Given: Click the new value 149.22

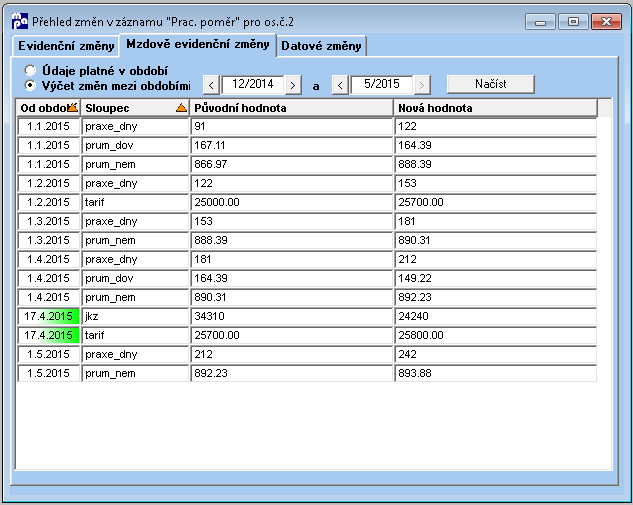Looking at the screenshot, I should 495,278.
